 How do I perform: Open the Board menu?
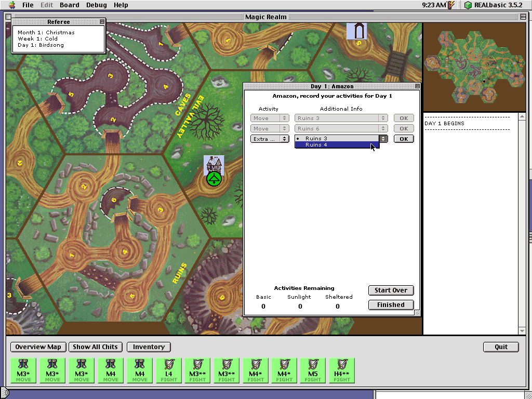click(70, 5)
